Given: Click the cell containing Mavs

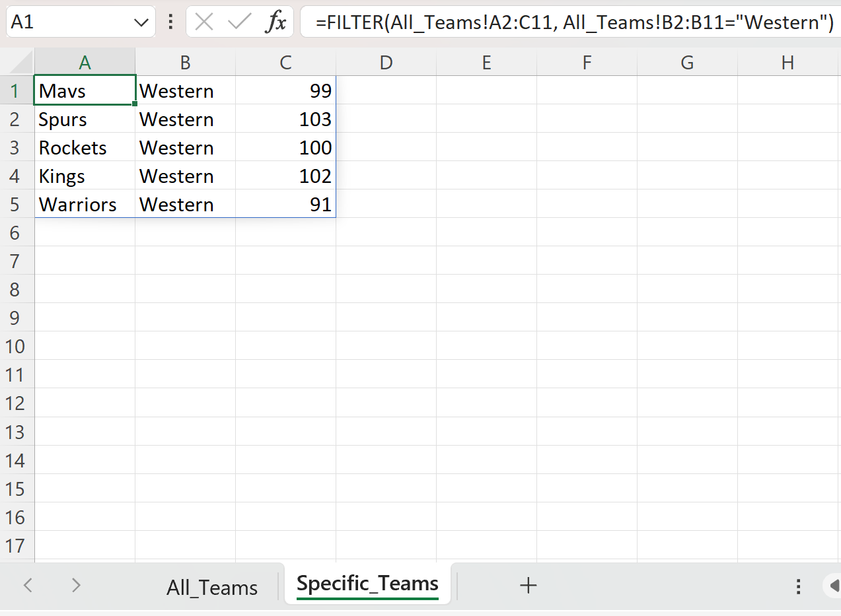Looking at the screenshot, I should [x=85, y=90].
